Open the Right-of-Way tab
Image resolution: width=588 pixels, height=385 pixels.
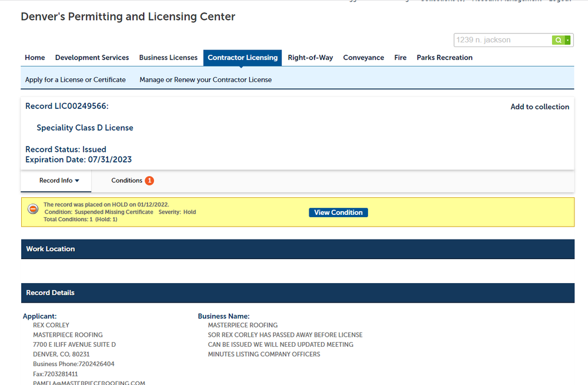click(x=310, y=58)
